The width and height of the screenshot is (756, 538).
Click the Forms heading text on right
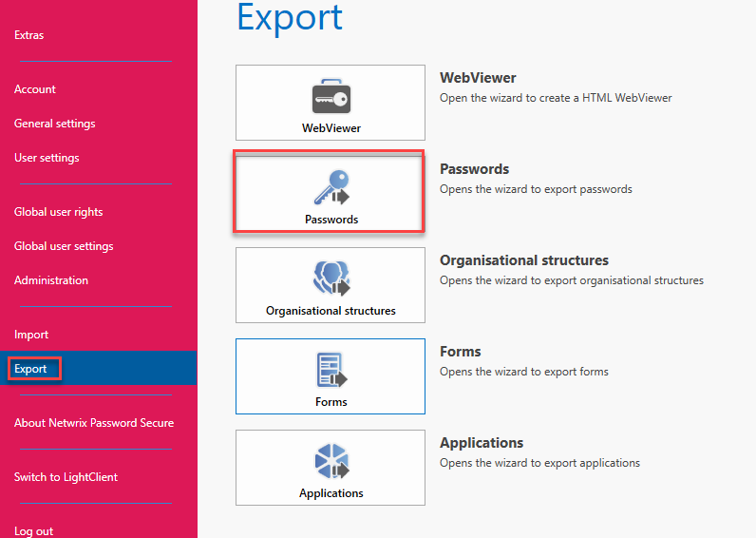461,352
